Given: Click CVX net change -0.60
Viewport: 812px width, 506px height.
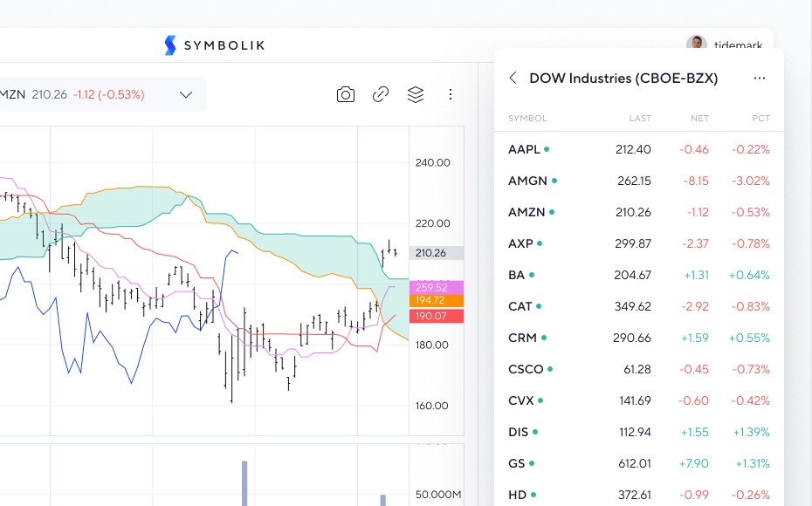Looking at the screenshot, I should pyautogui.click(x=693, y=400).
